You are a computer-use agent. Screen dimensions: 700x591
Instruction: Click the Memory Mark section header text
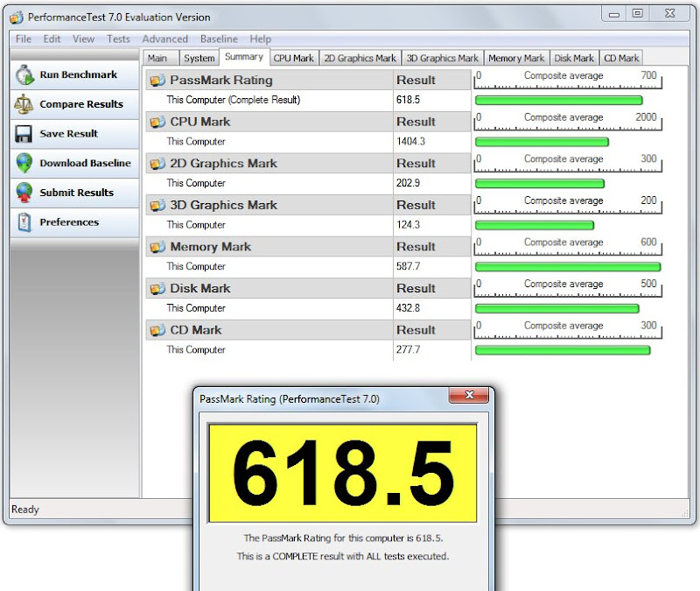[x=210, y=247]
